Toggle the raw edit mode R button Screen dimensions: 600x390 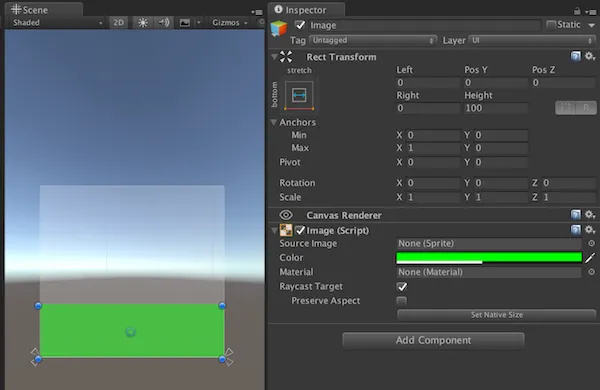586,108
